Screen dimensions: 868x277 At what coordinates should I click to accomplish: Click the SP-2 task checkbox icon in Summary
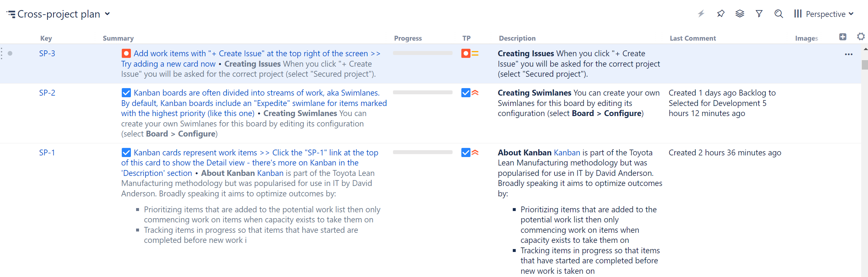(126, 93)
